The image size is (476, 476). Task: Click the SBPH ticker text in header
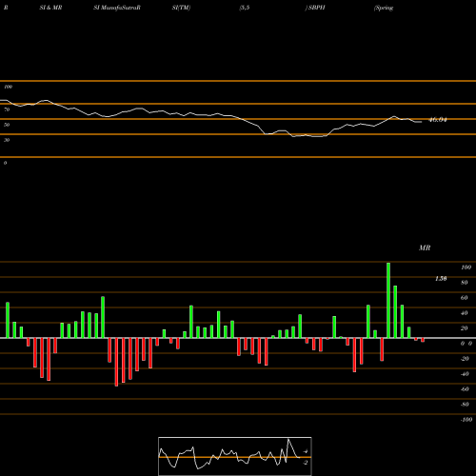point(317,8)
